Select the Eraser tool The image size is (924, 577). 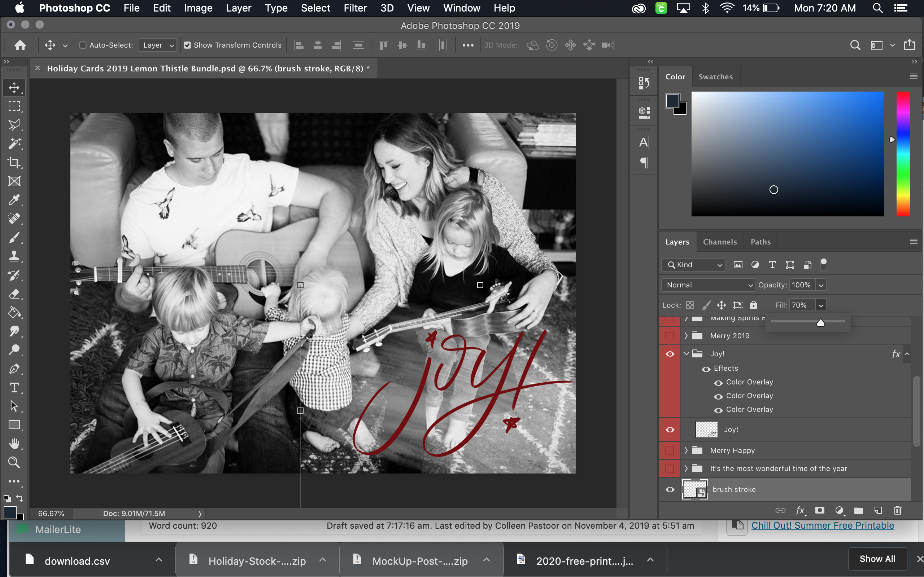point(14,294)
